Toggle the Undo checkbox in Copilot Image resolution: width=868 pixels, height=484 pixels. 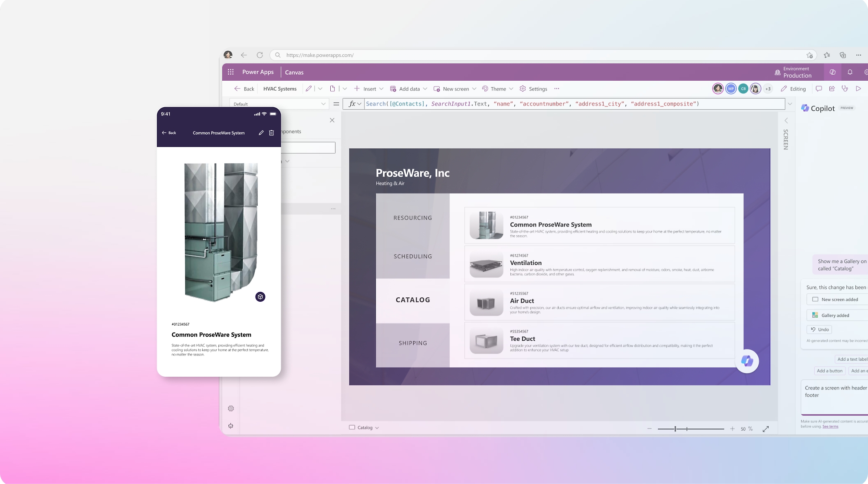pyautogui.click(x=819, y=329)
